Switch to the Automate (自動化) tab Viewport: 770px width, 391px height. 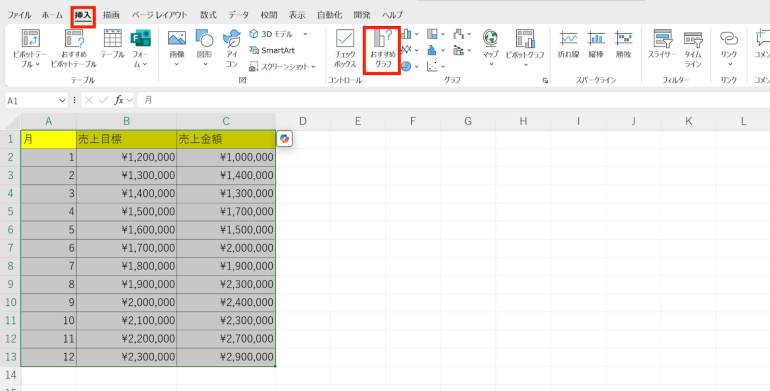pyautogui.click(x=329, y=15)
